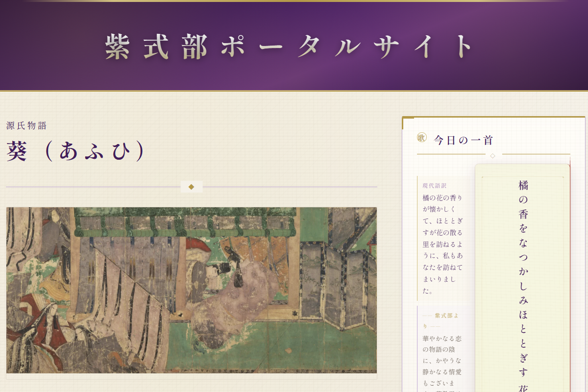Click the small diamond ornament below 今日の一首
Screen dimensions: 588x392
pyautogui.click(x=492, y=156)
